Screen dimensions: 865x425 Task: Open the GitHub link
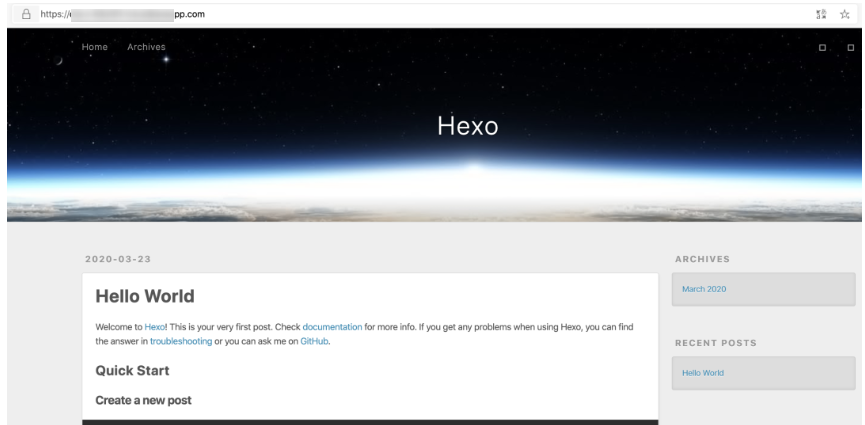point(314,341)
